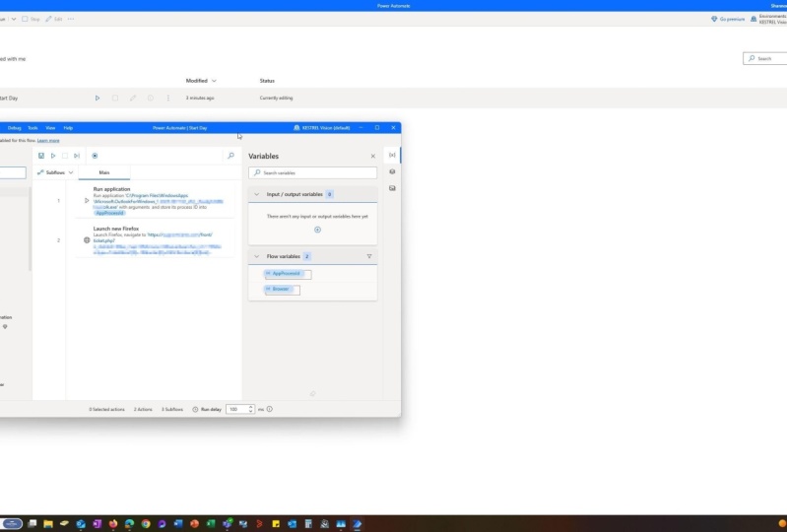Viewport: 787px width, 532px height.
Task: Open the View menu
Action: (50, 128)
